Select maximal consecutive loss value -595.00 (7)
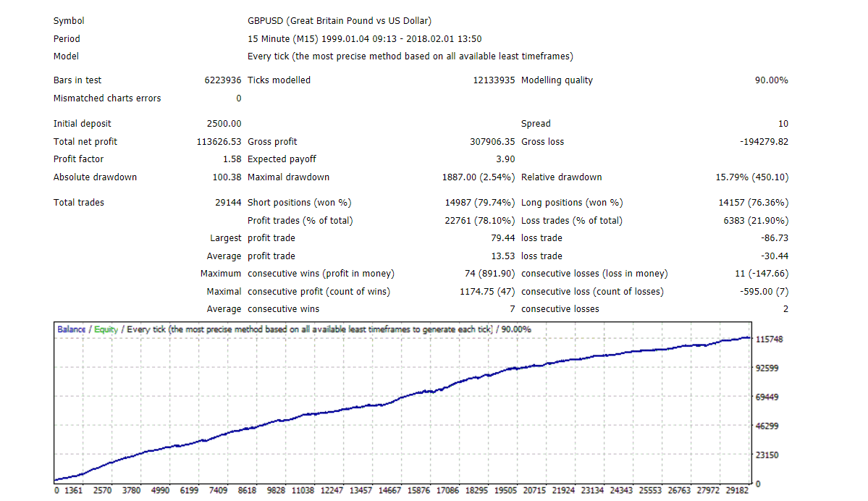868x501 pixels. click(x=764, y=292)
